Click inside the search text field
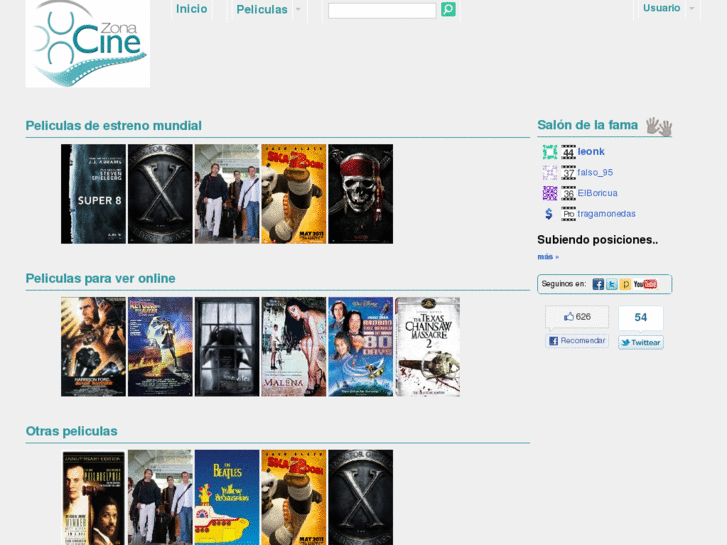This screenshot has height=545, width=727. click(382, 10)
